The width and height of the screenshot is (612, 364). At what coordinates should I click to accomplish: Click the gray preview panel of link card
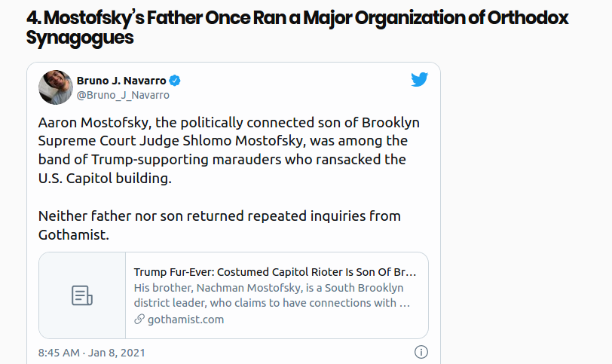click(82, 295)
